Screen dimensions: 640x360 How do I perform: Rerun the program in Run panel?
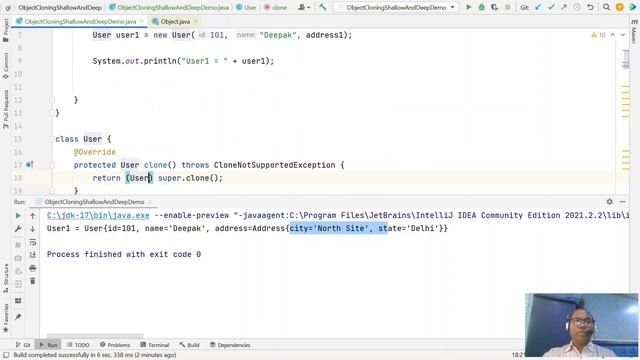tap(18, 216)
